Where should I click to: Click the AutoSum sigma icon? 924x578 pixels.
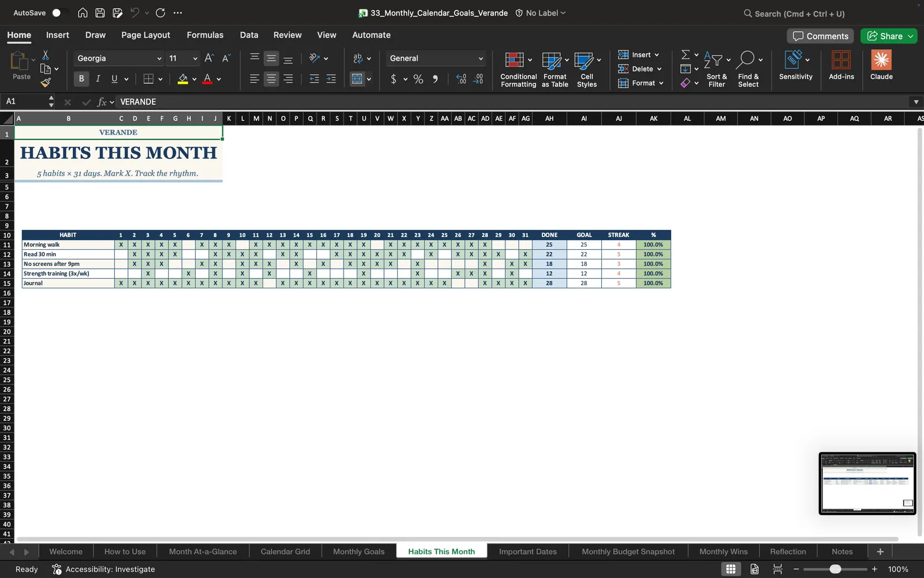[685, 54]
